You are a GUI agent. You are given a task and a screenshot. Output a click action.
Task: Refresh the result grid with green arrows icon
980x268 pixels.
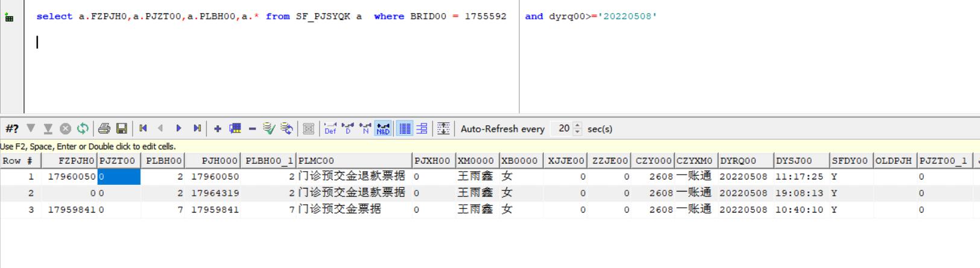point(83,129)
